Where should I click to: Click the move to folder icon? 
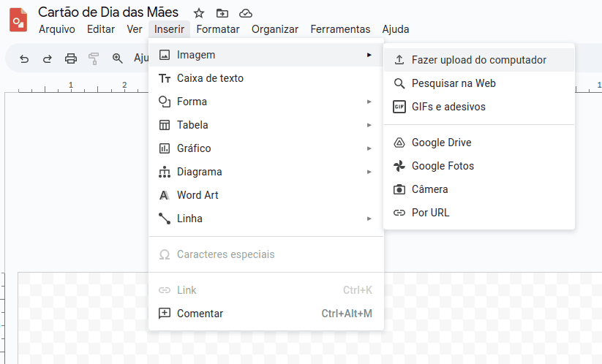(222, 13)
